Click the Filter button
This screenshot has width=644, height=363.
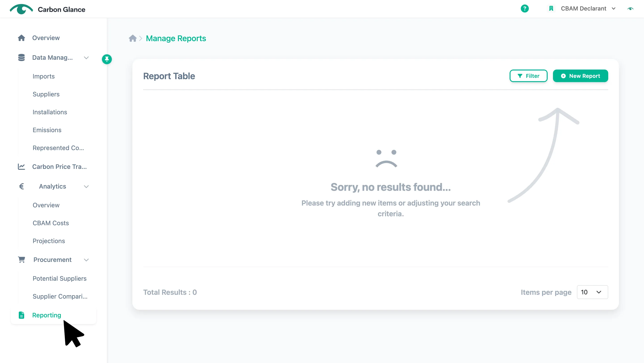pyautogui.click(x=528, y=76)
